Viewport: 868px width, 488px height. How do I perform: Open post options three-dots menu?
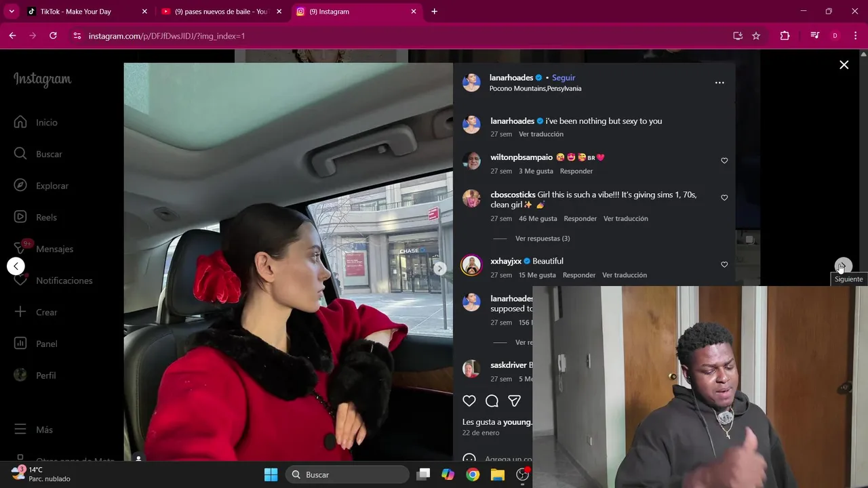click(719, 83)
